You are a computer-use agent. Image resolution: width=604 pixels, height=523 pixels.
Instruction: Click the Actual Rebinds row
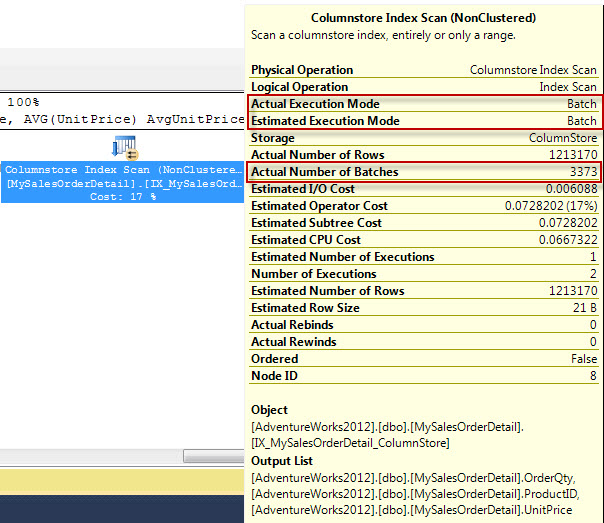point(424,325)
